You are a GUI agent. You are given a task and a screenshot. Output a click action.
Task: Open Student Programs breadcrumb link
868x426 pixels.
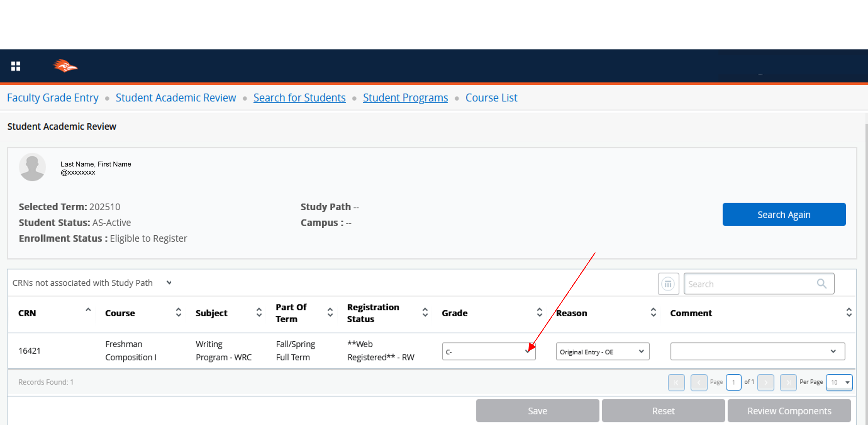pyautogui.click(x=405, y=98)
